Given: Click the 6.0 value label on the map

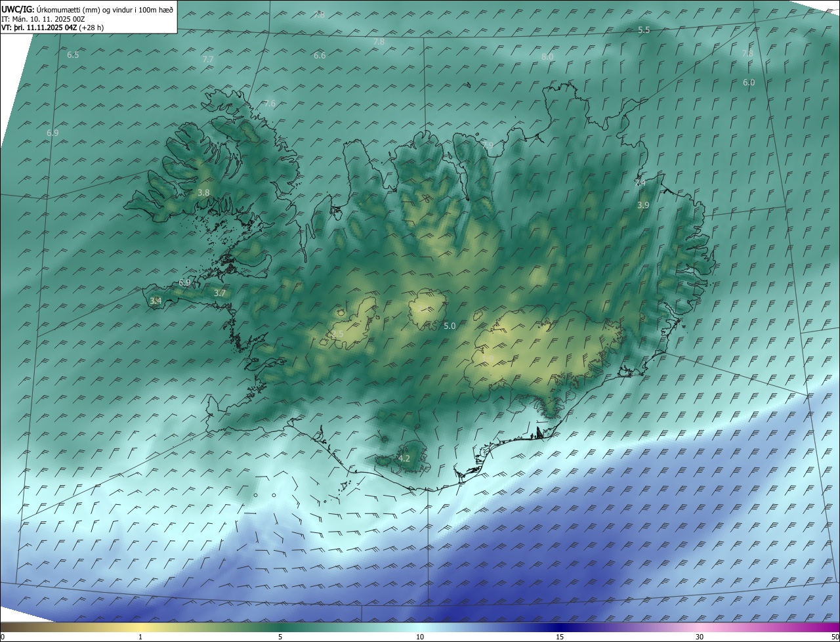Looking at the screenshot, I should (749, 83).
